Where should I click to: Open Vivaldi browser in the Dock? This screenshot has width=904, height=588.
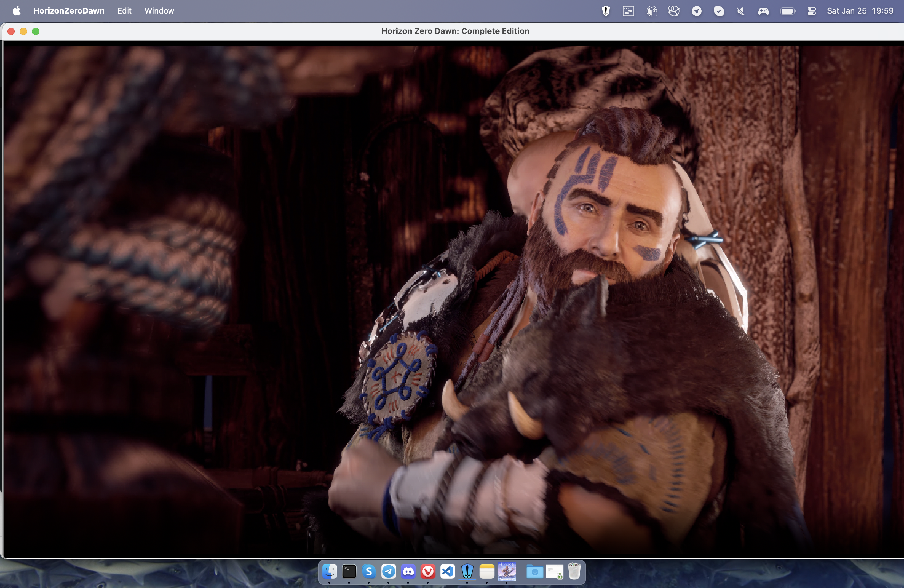click(428, 571)
